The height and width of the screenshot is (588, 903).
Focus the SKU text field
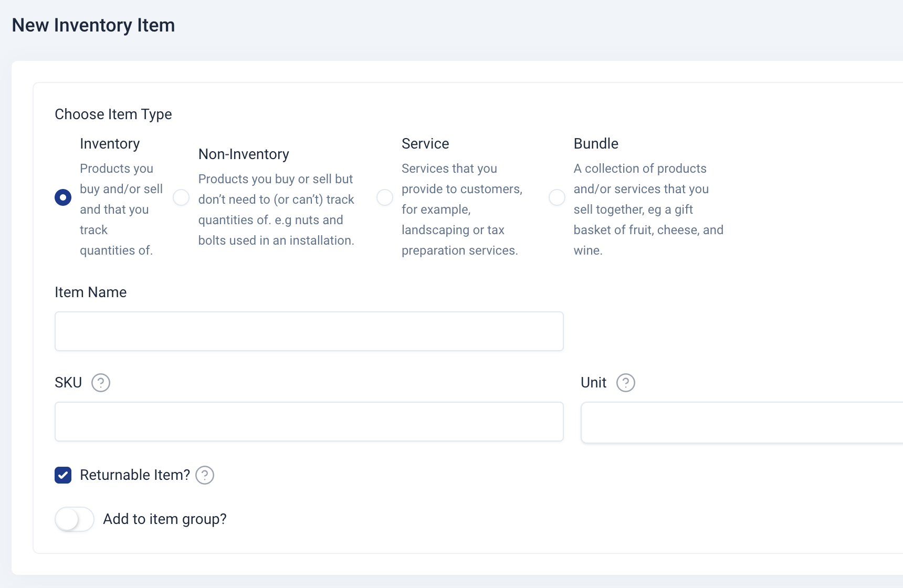309,422
